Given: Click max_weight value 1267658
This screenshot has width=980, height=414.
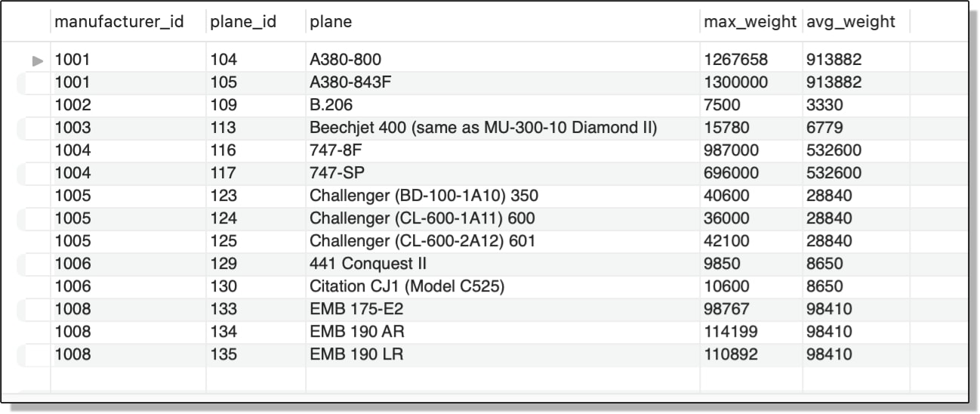Looking at the screenshot, I should pos(735,60).
